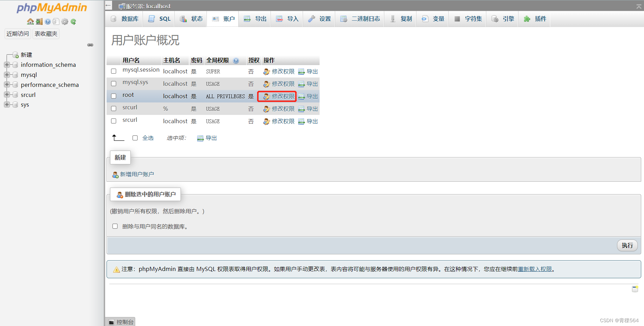Open phpMyAdmin settings via the gear icon
The height and width of the screenshot is (326, 644).
65,21
